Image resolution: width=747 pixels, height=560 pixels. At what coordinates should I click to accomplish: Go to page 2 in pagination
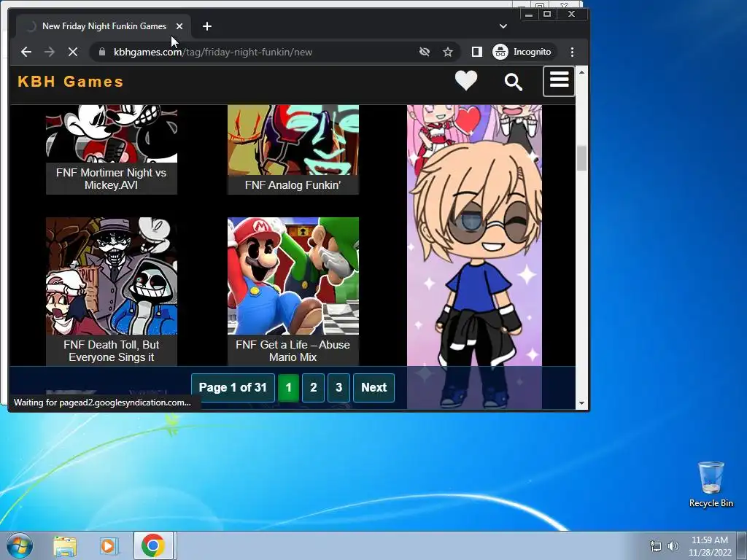(313, 388)
